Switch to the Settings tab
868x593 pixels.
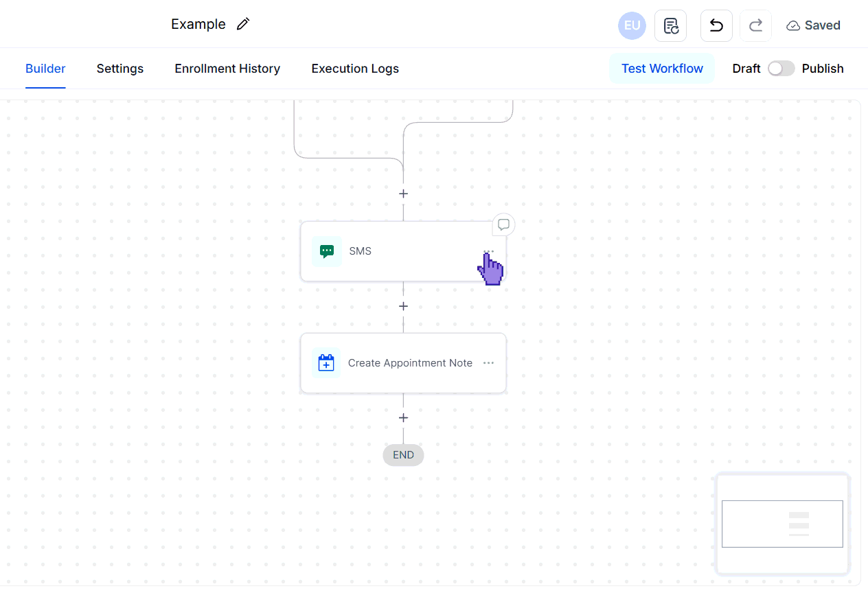(x=119, y=69)
